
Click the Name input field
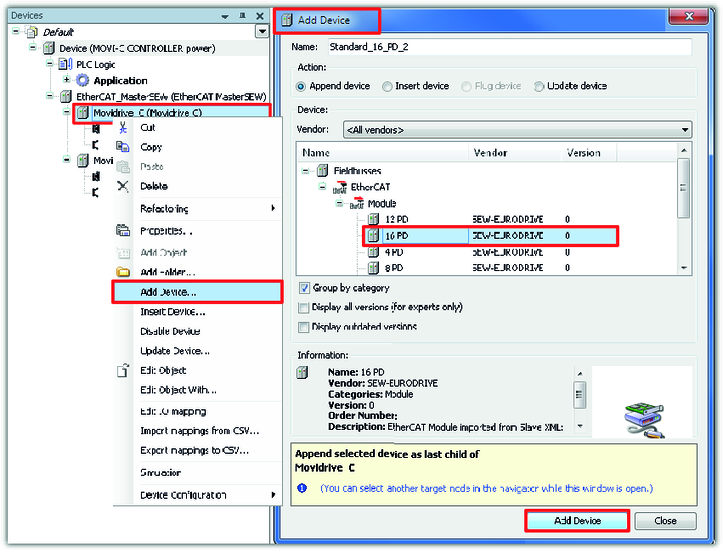tap(508, 47)
